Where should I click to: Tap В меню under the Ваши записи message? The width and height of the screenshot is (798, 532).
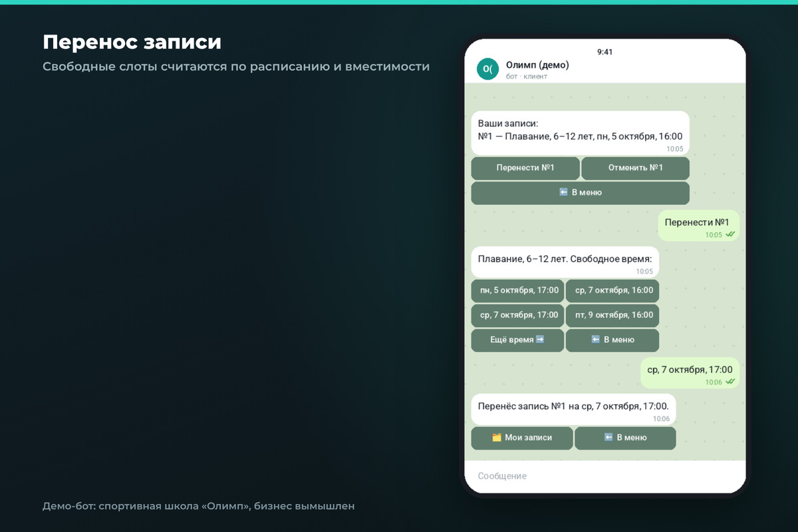coord(581,193)
